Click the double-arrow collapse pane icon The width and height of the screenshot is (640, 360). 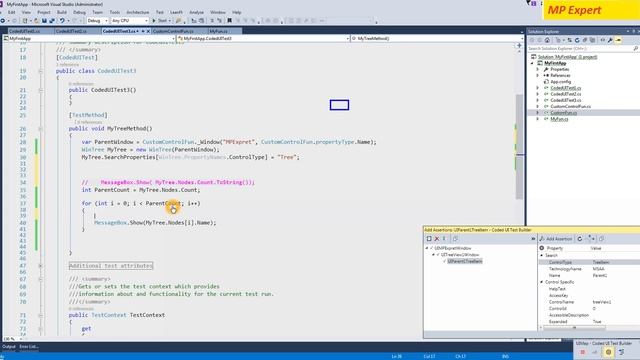coord(533,239)
